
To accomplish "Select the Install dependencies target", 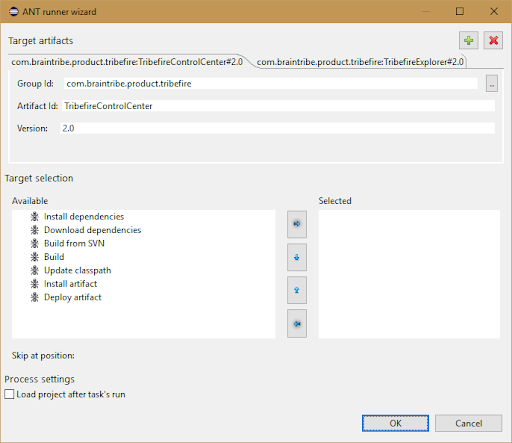I will (84, 217).
